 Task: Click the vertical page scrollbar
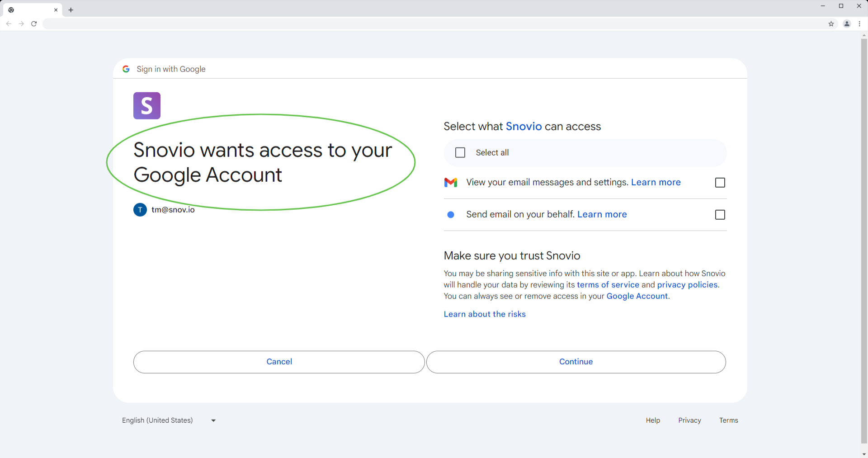(x=864, y=241)
